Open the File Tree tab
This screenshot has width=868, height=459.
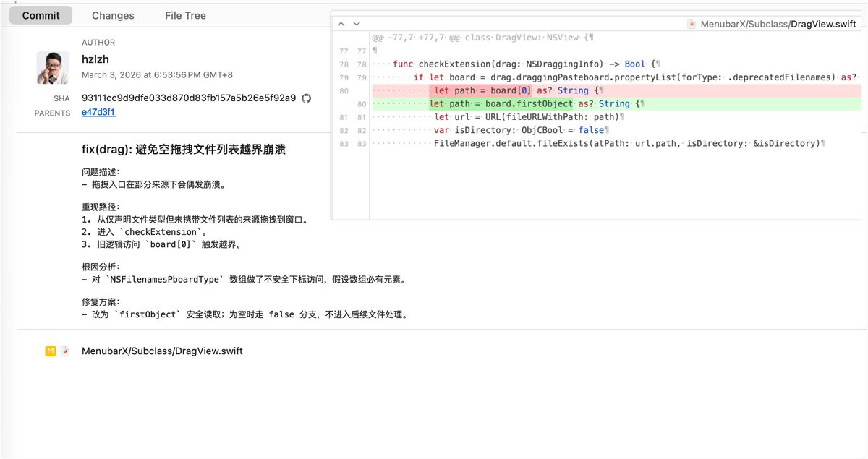[185, 15]
